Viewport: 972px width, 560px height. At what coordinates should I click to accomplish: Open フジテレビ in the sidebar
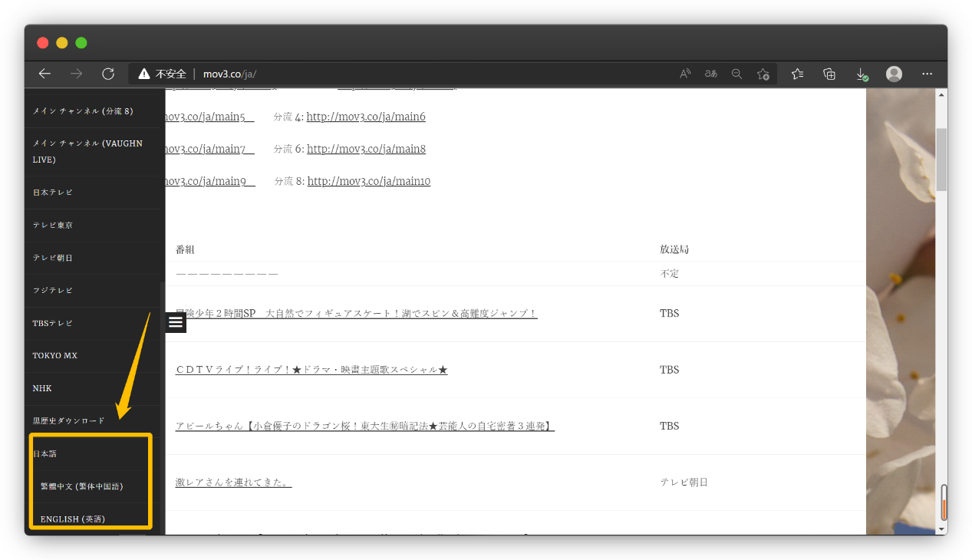click(x=53, y=291)
